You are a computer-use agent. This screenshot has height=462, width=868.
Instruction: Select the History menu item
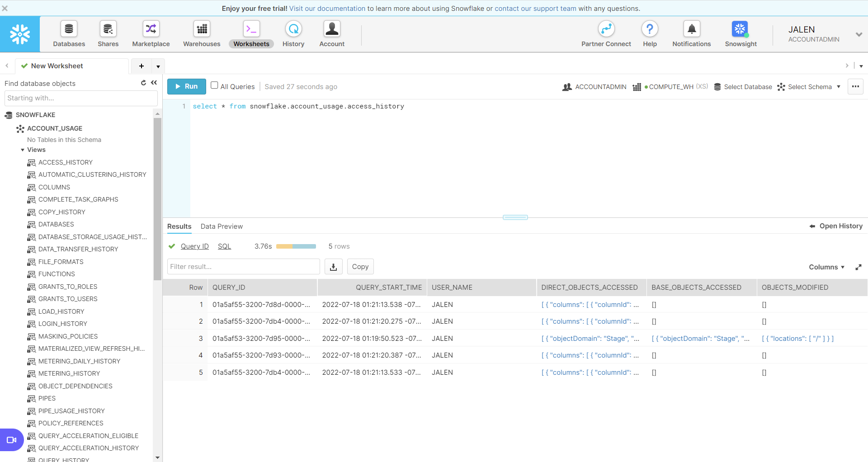[x=293, y=34]
